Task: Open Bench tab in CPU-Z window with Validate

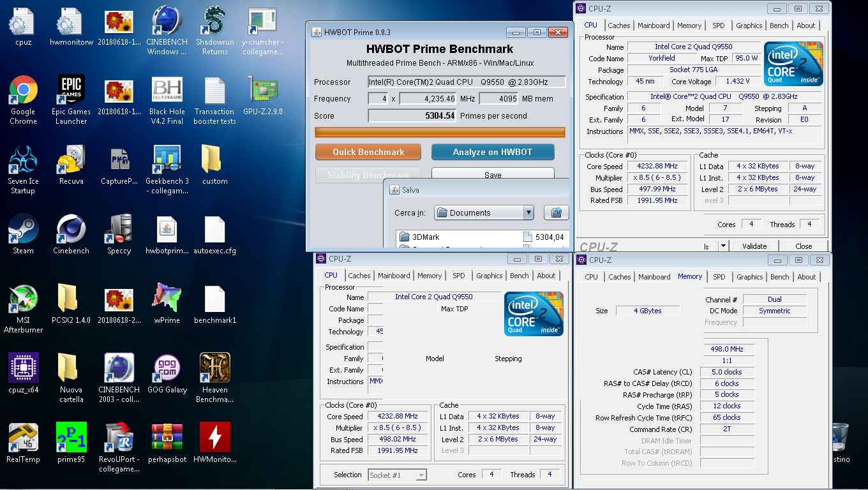Action: pos(779,26)
